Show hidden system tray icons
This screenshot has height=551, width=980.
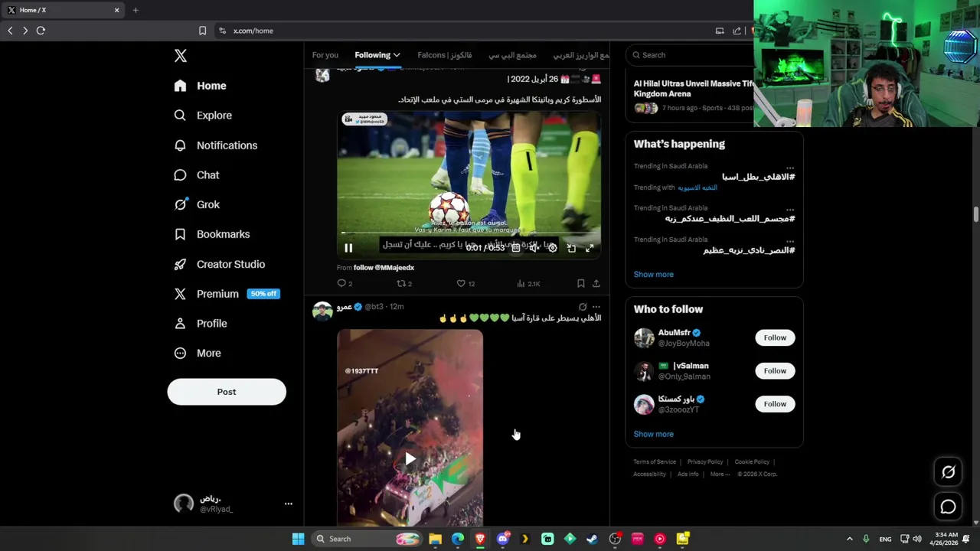[849, 539]
